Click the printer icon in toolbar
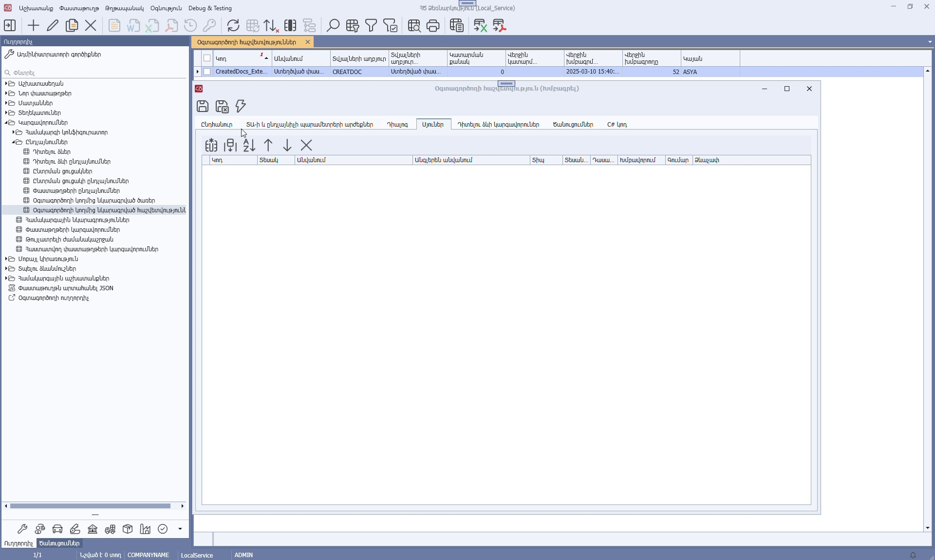The width and height of the screenshot is (935, 560). coord(433,25)
